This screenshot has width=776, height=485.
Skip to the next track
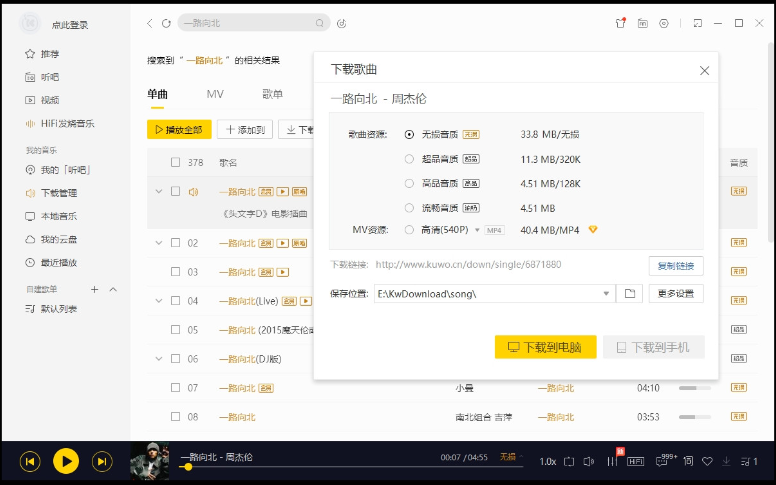[102, 462]
